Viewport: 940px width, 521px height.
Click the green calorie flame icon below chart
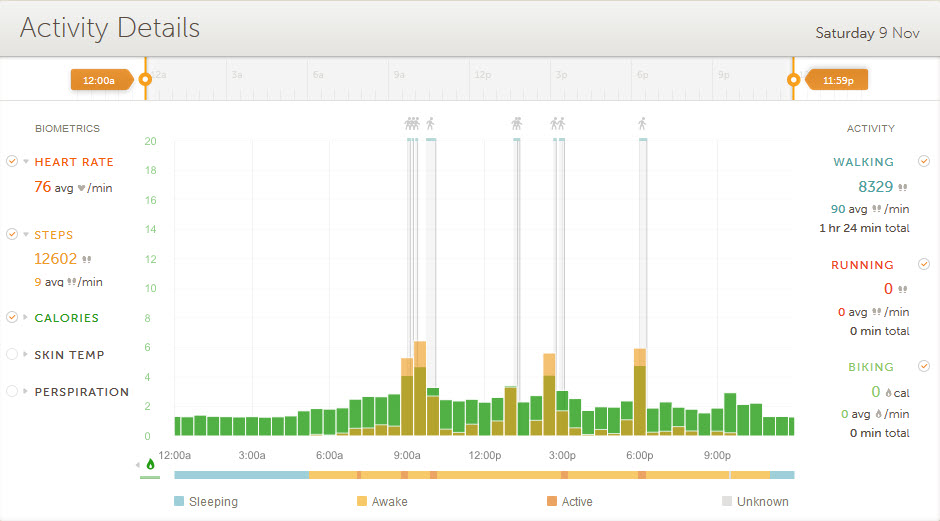point(150,464)
